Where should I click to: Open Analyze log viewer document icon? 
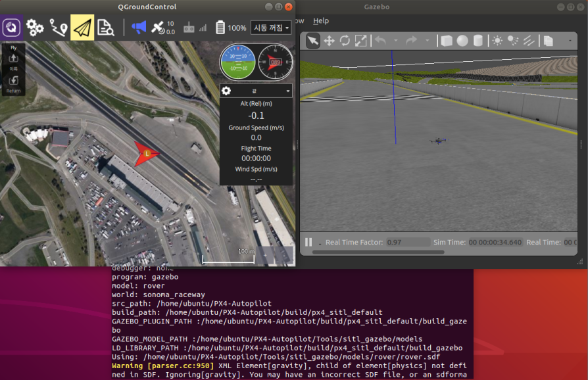click(x=105, y=28)
